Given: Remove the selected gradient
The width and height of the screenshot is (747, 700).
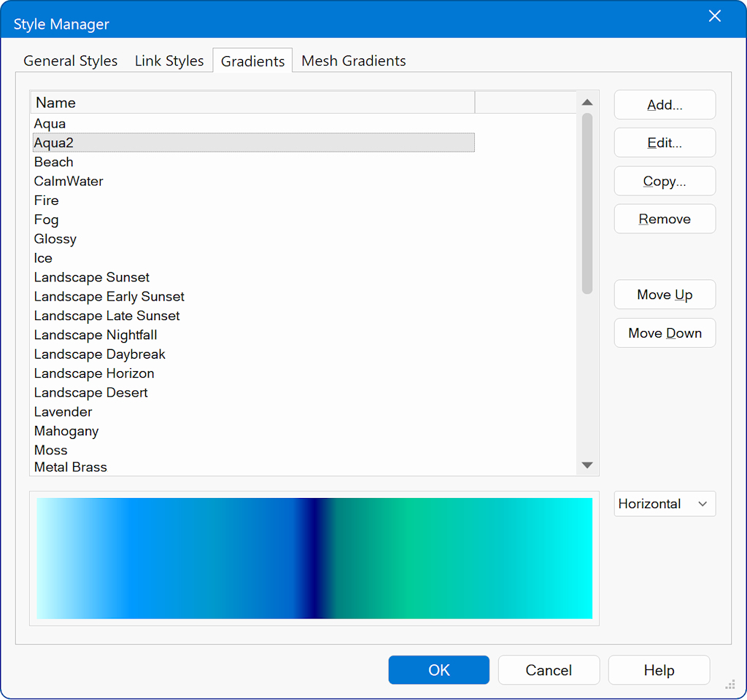Looking at the screenshot, I should click(x=665, y=219).
